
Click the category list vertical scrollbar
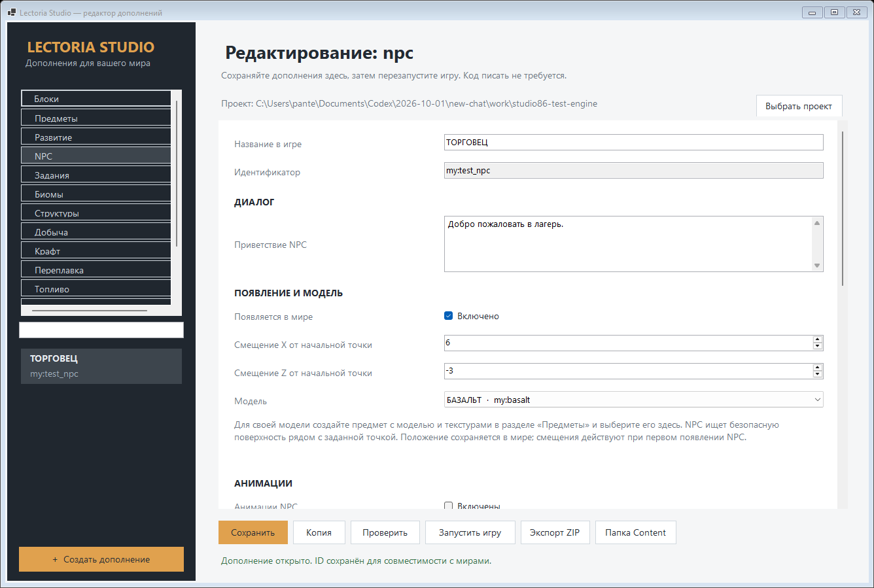click(x=177, y=173)
